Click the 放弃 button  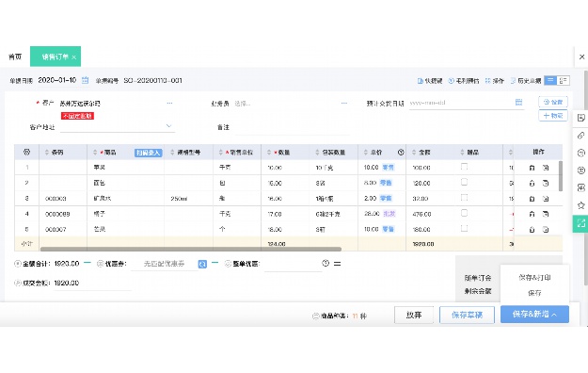pyautogui.click(x=414, y=315)
